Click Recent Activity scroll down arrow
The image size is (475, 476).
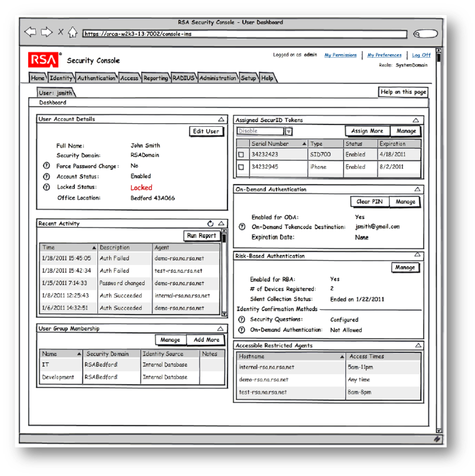click(224, 314)
